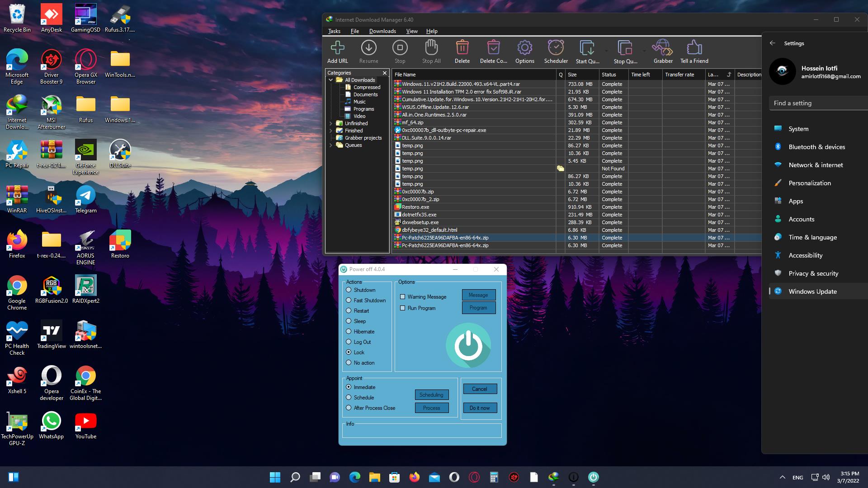This screenshot has width=868, height=488.
Task: Open Windows Update in Settings sidebar
Action: (x=812, y=291)
